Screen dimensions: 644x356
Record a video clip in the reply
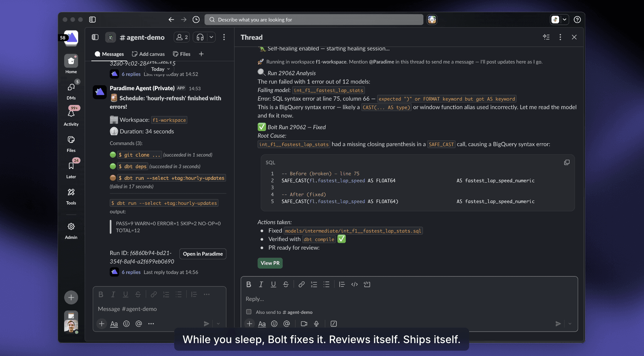point(304,323)
